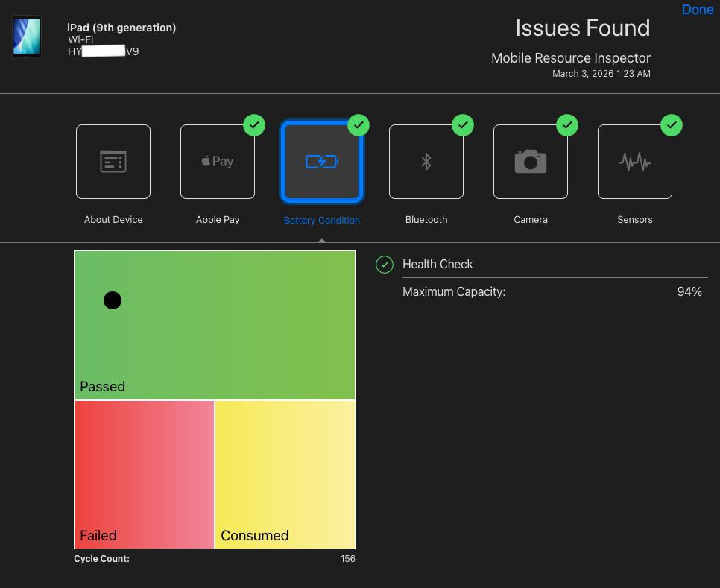The width and height of the screenshot is (720, 588).
Task: Click the Bluetooth tab label
Action: 426,220
